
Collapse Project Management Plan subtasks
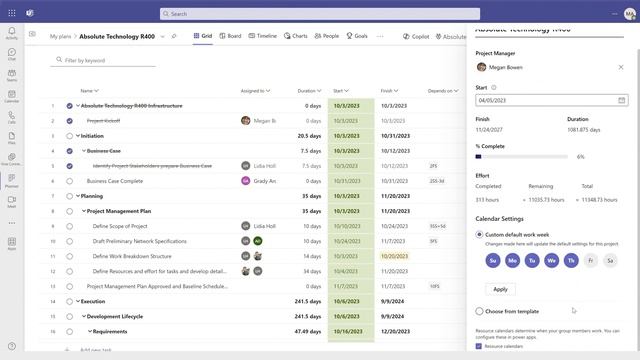click(84, 211)
